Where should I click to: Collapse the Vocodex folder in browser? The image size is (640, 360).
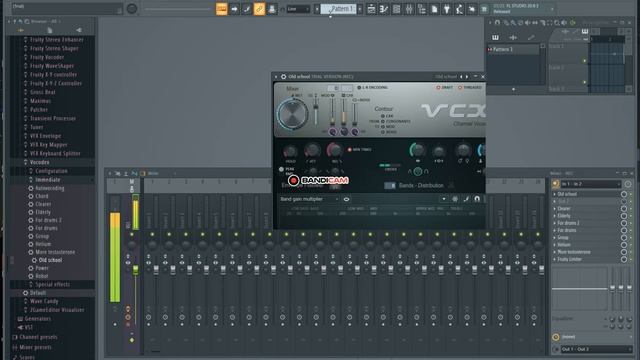(39, 162)
